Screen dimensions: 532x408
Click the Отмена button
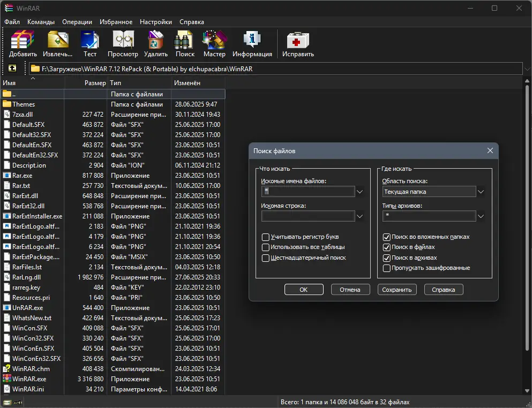pos(350,290)
